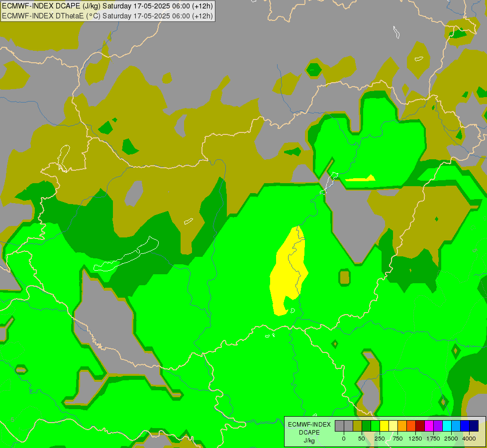The image size is (487, 448).
Task: Click the 'ECMWF-INDEX' text in the legend box
Action: 309,425
